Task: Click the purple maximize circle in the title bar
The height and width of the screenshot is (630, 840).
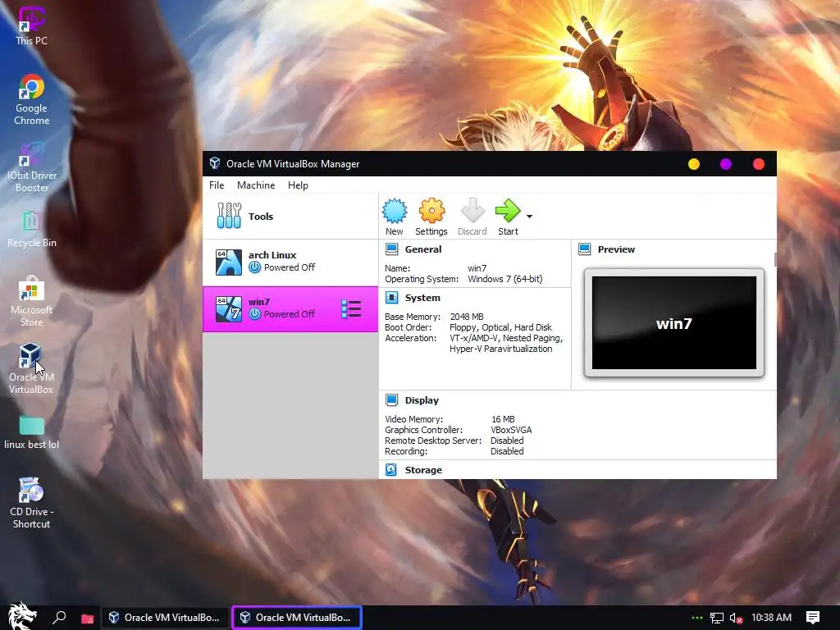Action: point(726,164)
